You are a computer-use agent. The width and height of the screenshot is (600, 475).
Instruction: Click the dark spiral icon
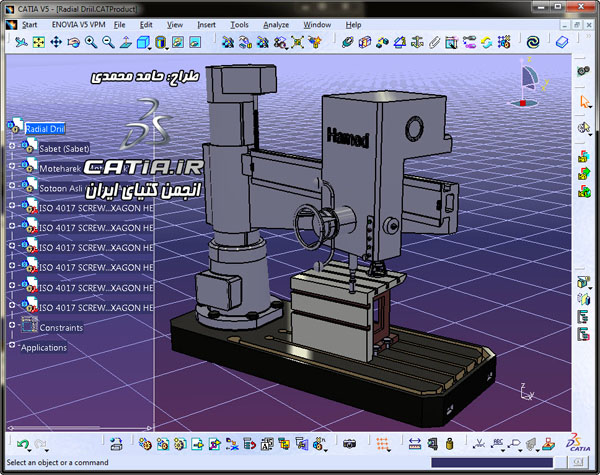(x=533, y=42)
